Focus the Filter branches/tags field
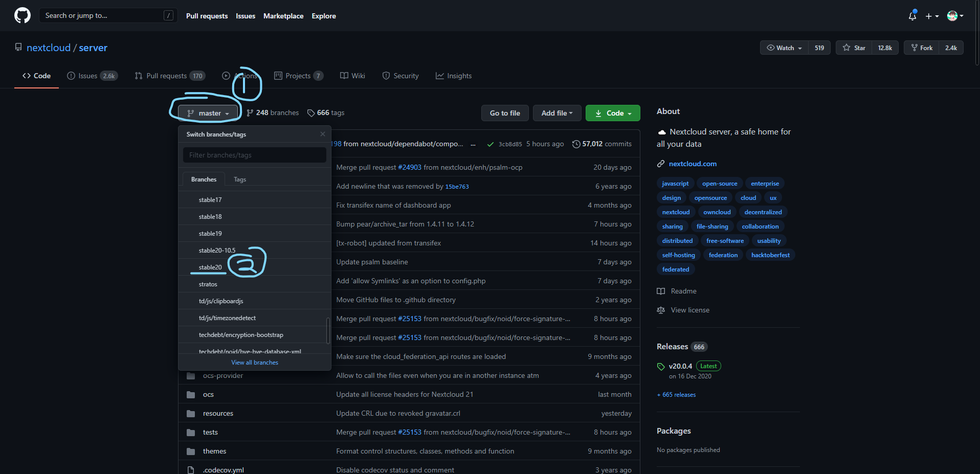Viewport: 980px width, 474px height. [255, 155]
